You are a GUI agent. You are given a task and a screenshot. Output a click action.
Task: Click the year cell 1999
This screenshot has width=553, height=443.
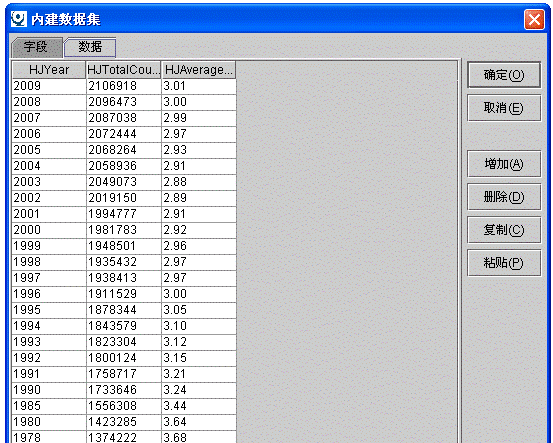[x=49, y=246]
